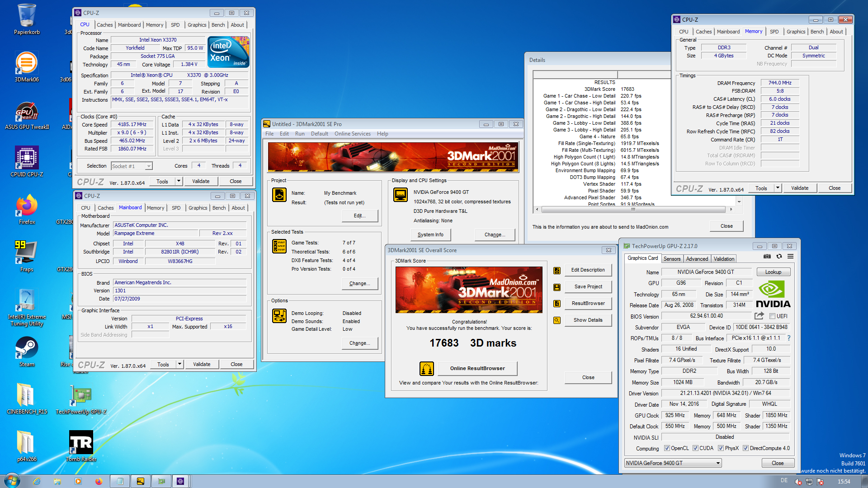Click the Online ResultBrowser yellow icon
Image resolution: width=868 pixels, height=488 pixels.
(426, 369)
